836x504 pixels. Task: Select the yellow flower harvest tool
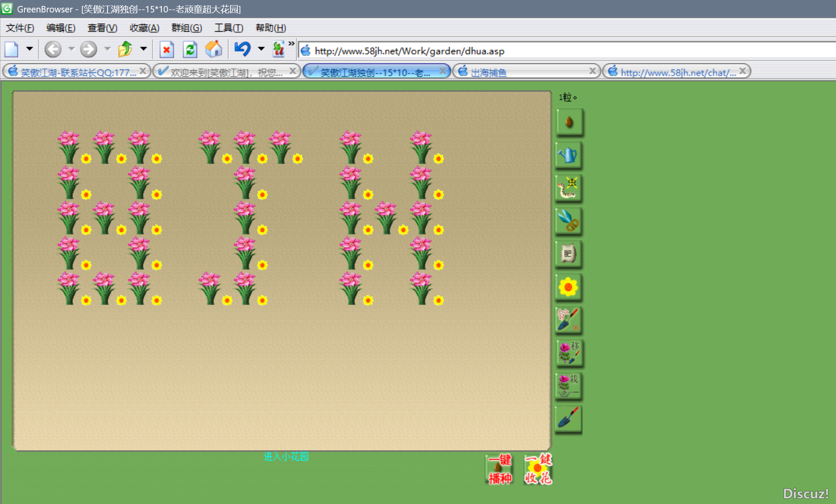(569, 287)
